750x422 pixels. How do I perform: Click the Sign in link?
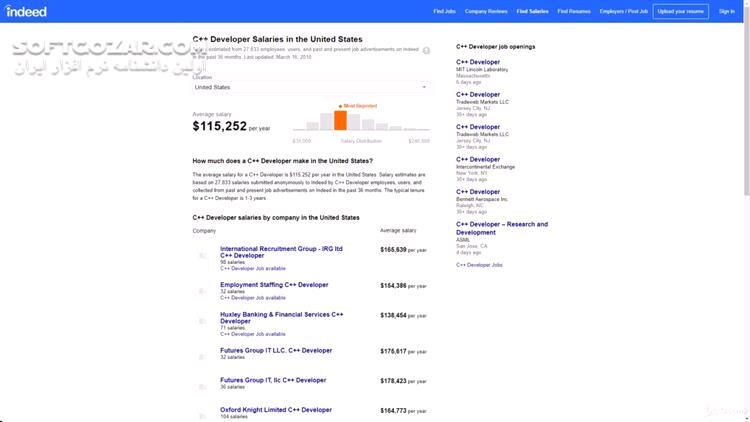(726, 11)
